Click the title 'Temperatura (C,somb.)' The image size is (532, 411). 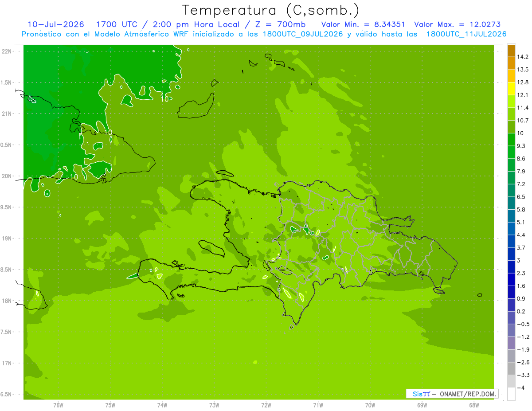pyautogui.click(x=270, y=10)
